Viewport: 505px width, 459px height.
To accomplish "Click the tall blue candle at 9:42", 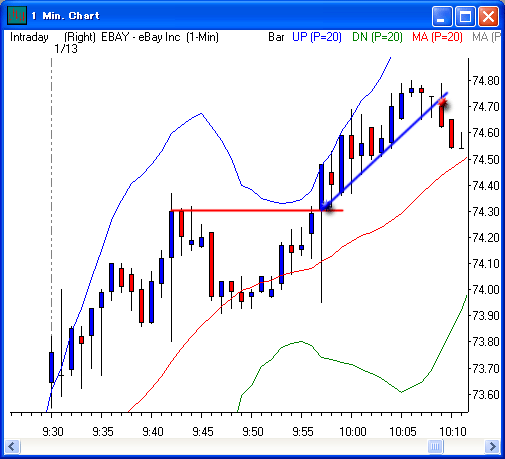I will pyautogui.click(x=171, y=234).
